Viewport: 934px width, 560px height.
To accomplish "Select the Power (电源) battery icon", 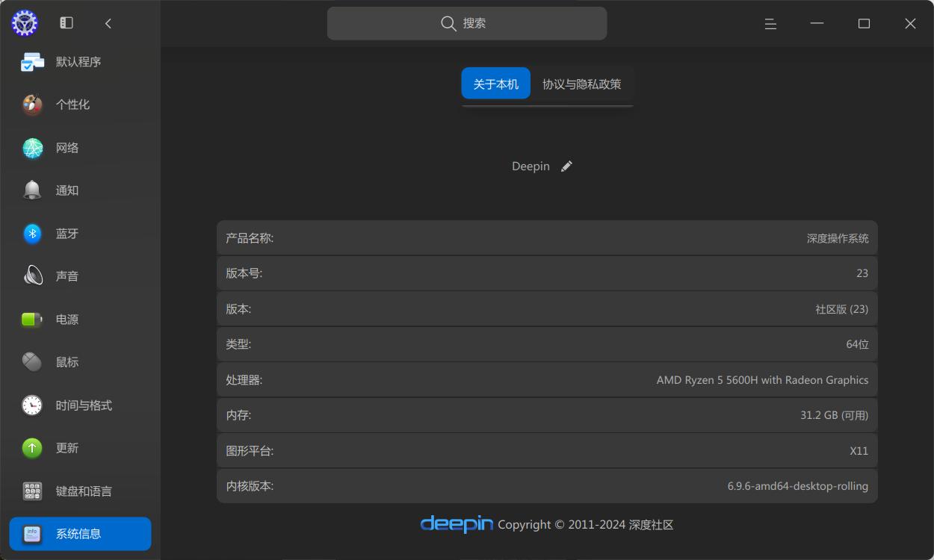I will coord(32,320).
